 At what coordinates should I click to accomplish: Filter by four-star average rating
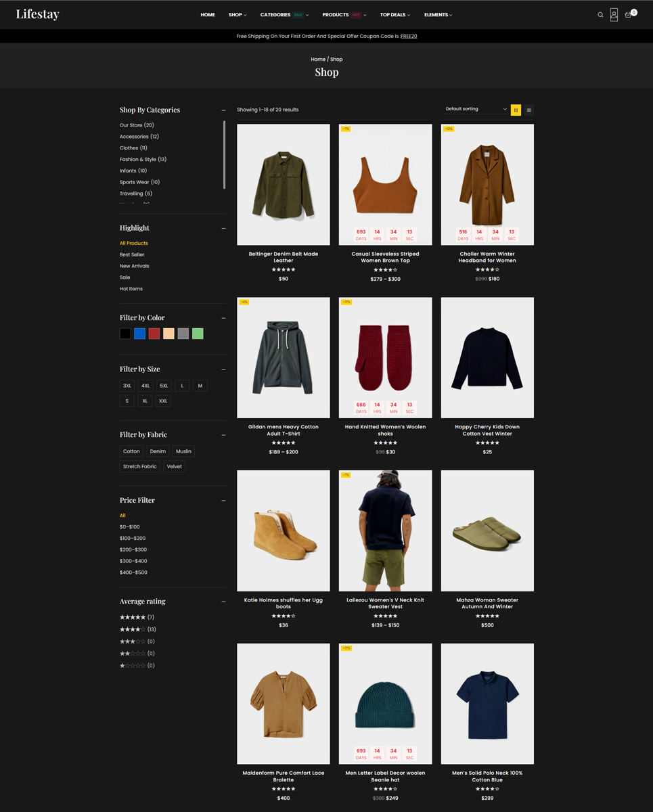pos(133,629)
